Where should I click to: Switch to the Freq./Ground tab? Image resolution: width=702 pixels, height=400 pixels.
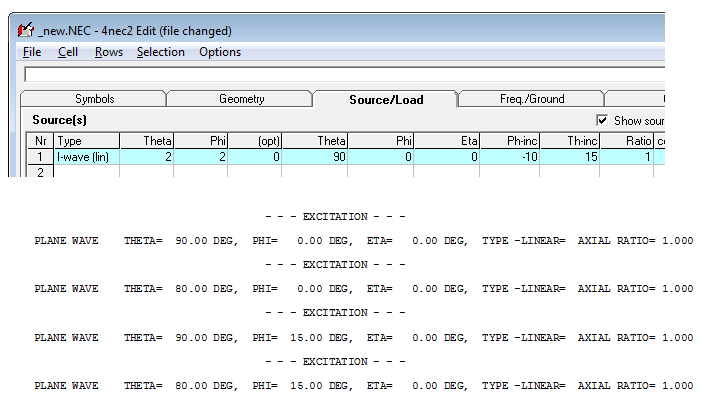pos(532,99)
